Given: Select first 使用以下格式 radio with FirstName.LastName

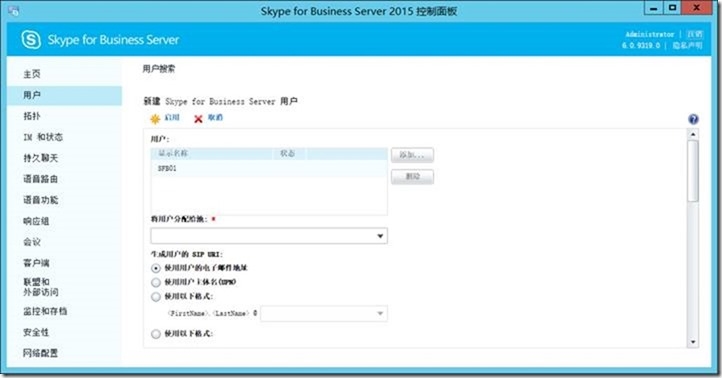Looking at the screenshot, I should (156, 297).
